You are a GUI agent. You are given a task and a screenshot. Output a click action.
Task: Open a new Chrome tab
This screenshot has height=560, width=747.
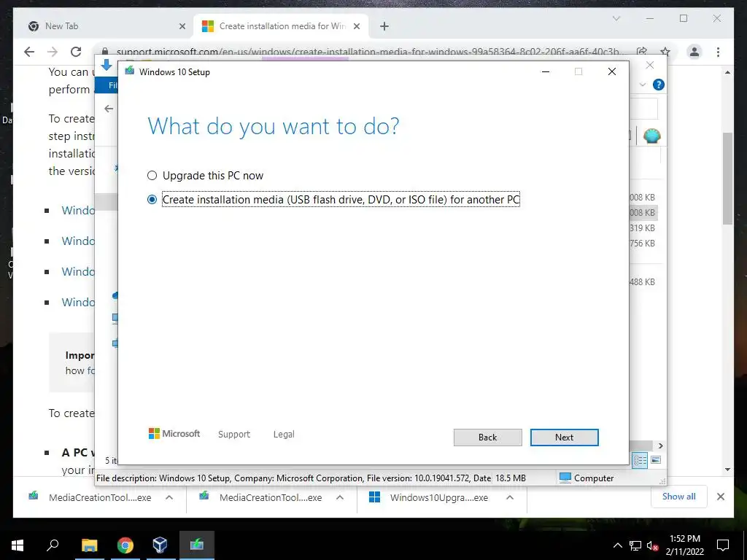point(384,26)
